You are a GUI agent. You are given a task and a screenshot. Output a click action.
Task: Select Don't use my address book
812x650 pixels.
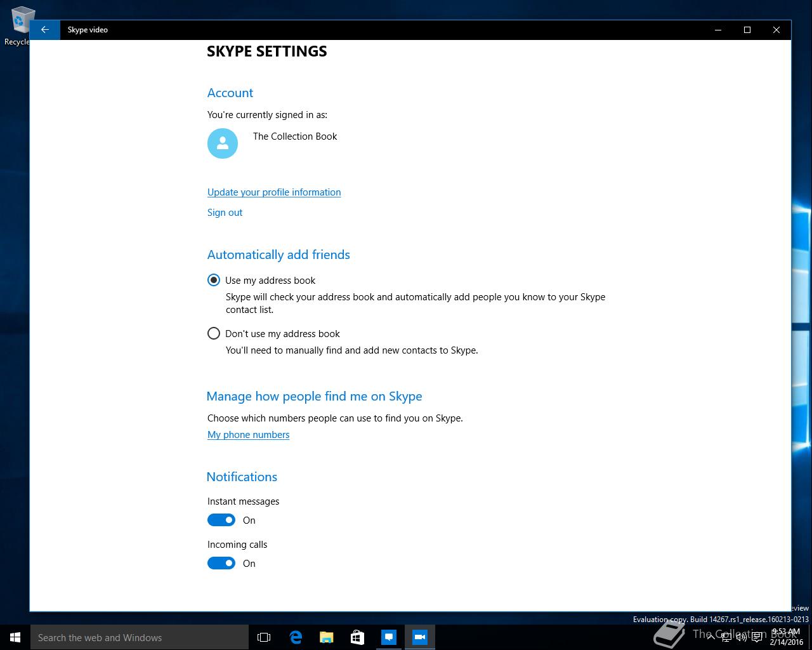click(x=273, y=334)
